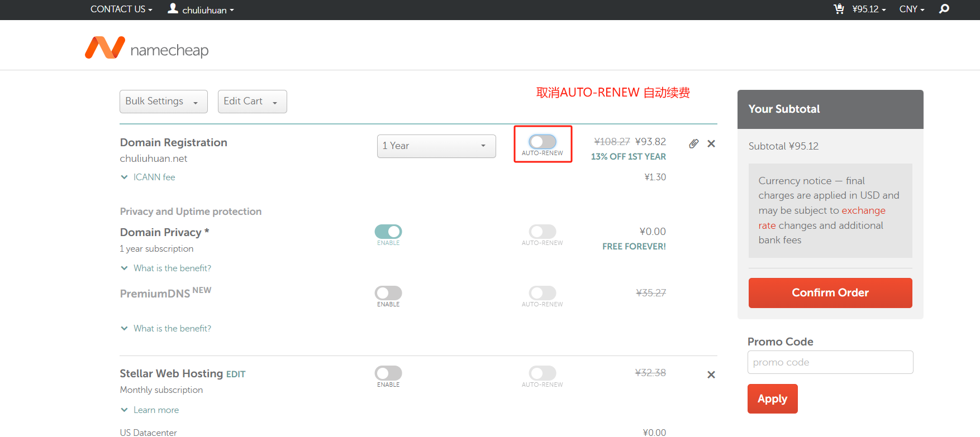Enable the Stellar Web Hosting switch
980x437 pixels.
pyautogui.click(x=388, y=373)
